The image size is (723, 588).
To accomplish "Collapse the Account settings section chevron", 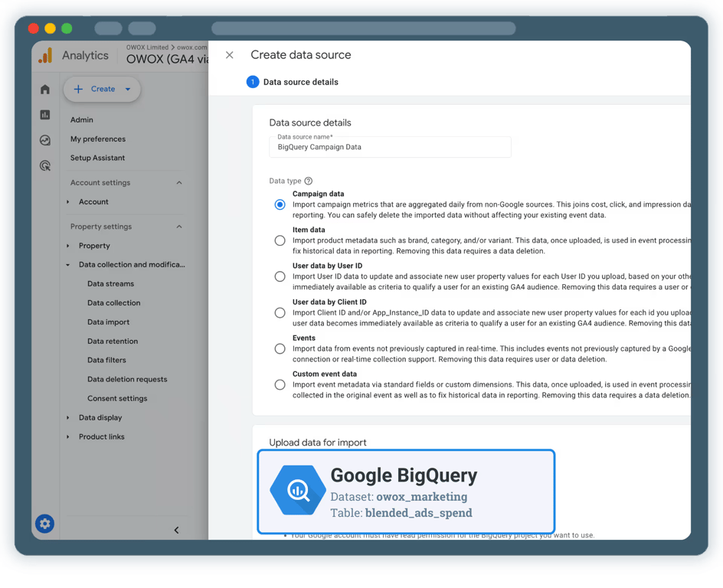I will pos(179,183).
